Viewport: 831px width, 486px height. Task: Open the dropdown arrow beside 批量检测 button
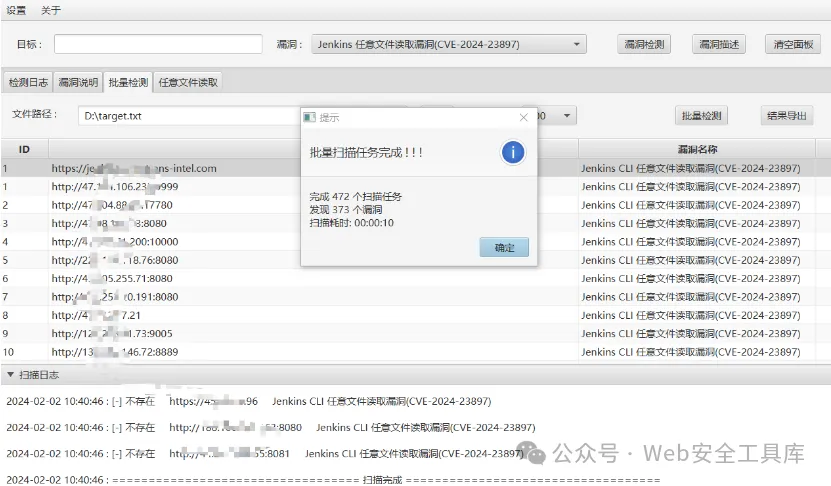[x=567, y=116]
